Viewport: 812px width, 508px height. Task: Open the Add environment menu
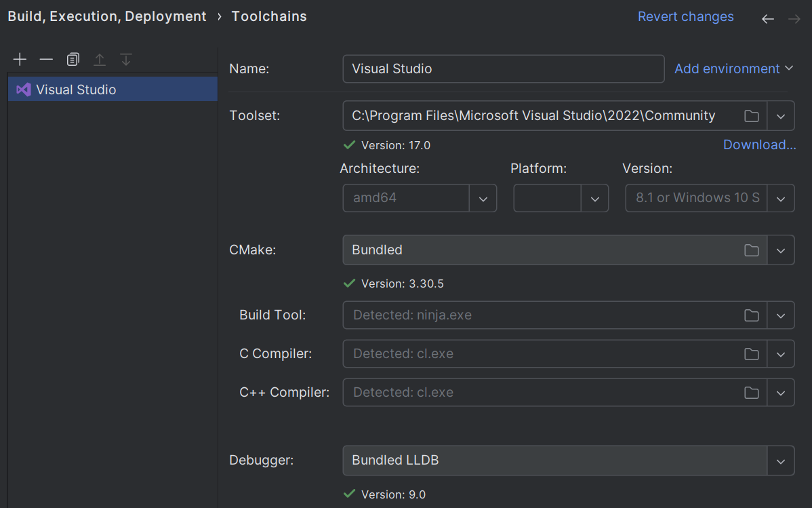click(734, 69)
